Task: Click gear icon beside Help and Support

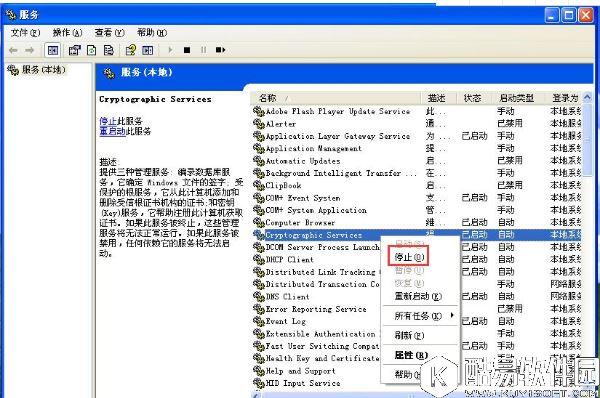Action: (x=259, y=371)
